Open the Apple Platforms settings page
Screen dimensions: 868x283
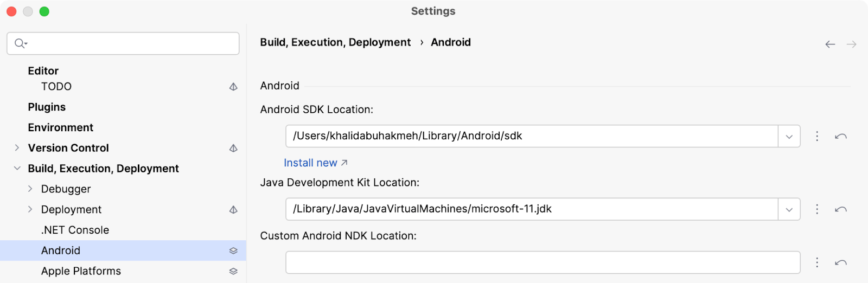tap(81, 271)
